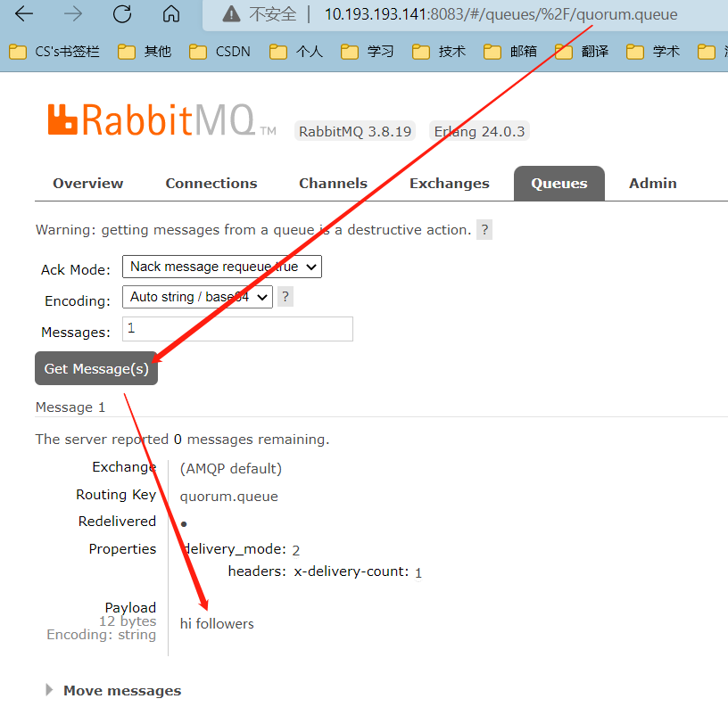Open the 学习 bookmark folder
This screenshot has height=707, width=728.
click(368, 51)
